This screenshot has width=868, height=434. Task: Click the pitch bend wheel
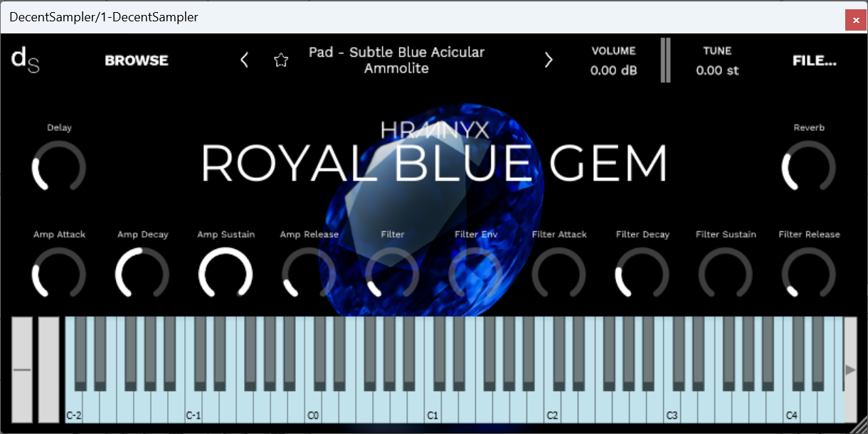(23, 370)
